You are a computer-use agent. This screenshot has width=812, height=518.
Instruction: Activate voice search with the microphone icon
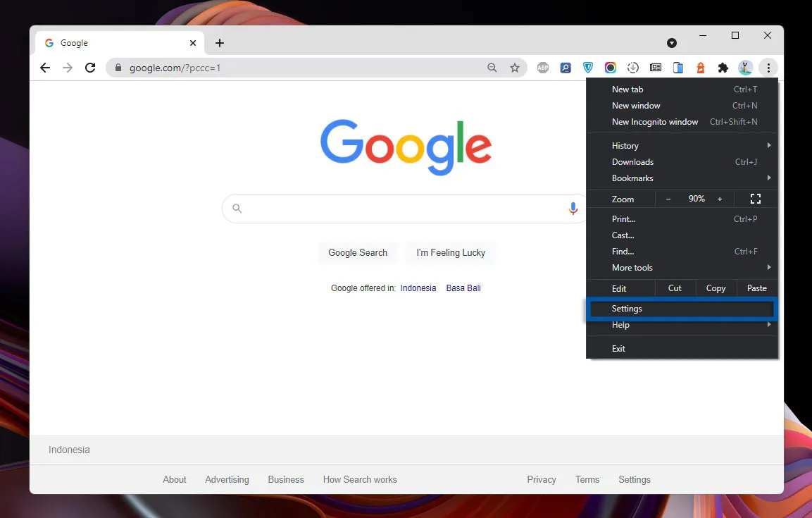pyautogui.click(x=573, y=208)
